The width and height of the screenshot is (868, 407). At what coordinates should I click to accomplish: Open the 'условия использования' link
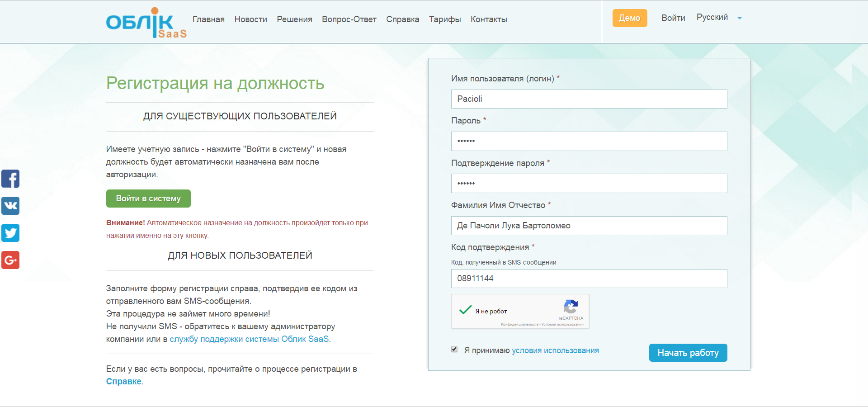pos(555,350)
